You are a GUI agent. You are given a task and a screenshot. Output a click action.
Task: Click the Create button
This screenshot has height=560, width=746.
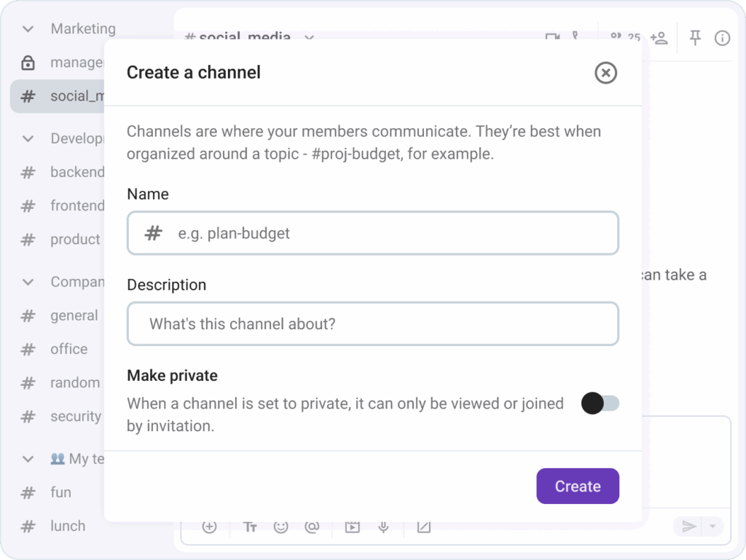(x=578, y=486)
